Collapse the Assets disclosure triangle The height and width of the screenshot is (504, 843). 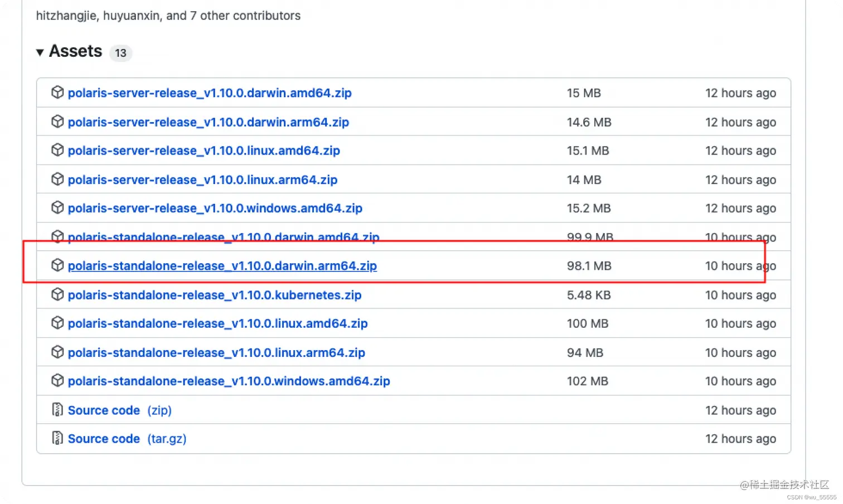click(x=40, y=52)
